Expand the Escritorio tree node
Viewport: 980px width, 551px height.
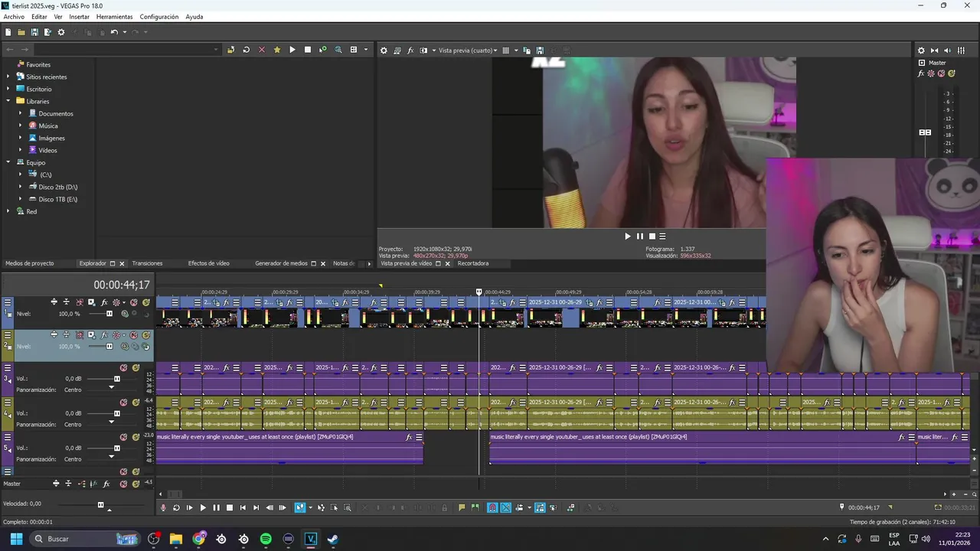click(x=8, y=89)
